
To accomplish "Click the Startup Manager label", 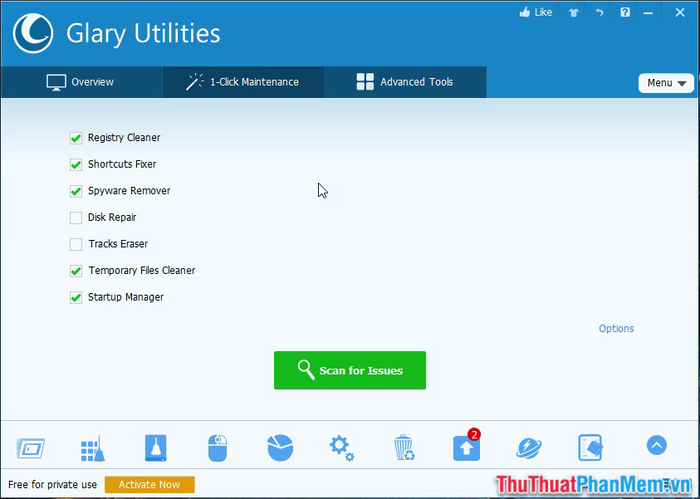I will [126, 297].
